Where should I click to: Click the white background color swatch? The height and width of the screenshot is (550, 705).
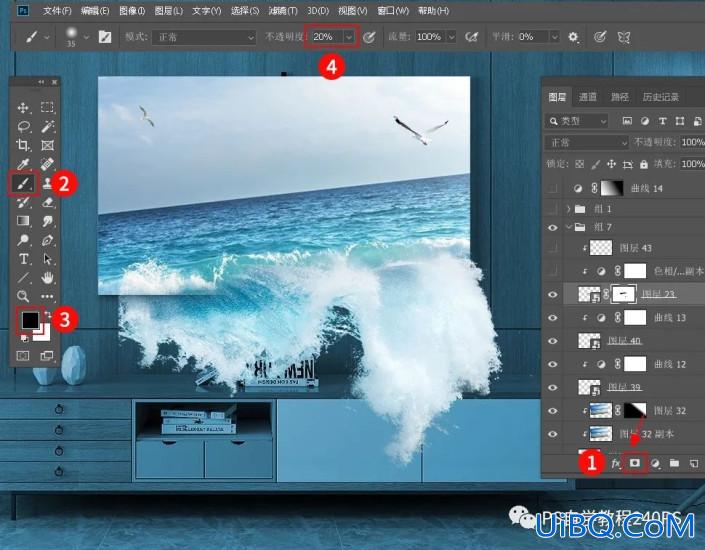click(44, 333)
